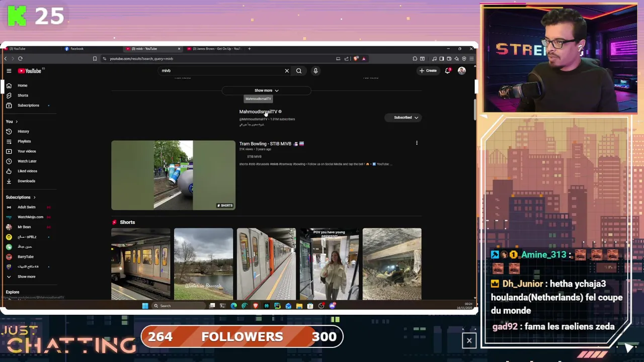Open the three-dot menu for Tram Bowling video

point(417,143)
